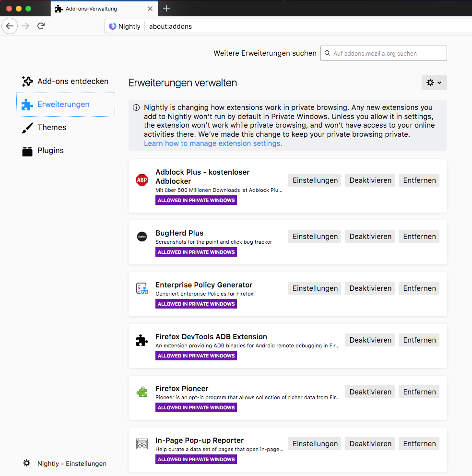Viewport: 472px width, 476px height.
Task: Open Learn how to manage extension settings
Action: 213,143
